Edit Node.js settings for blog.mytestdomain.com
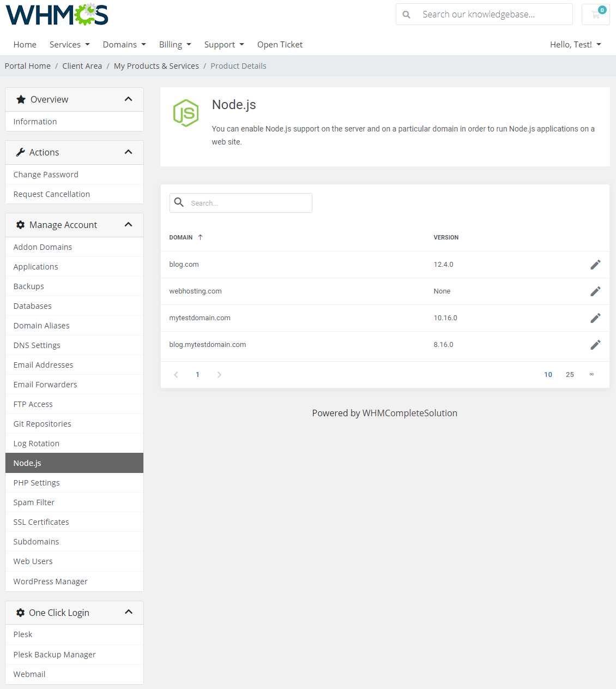Viewport: 616px width, 689px height. point(595,345)
